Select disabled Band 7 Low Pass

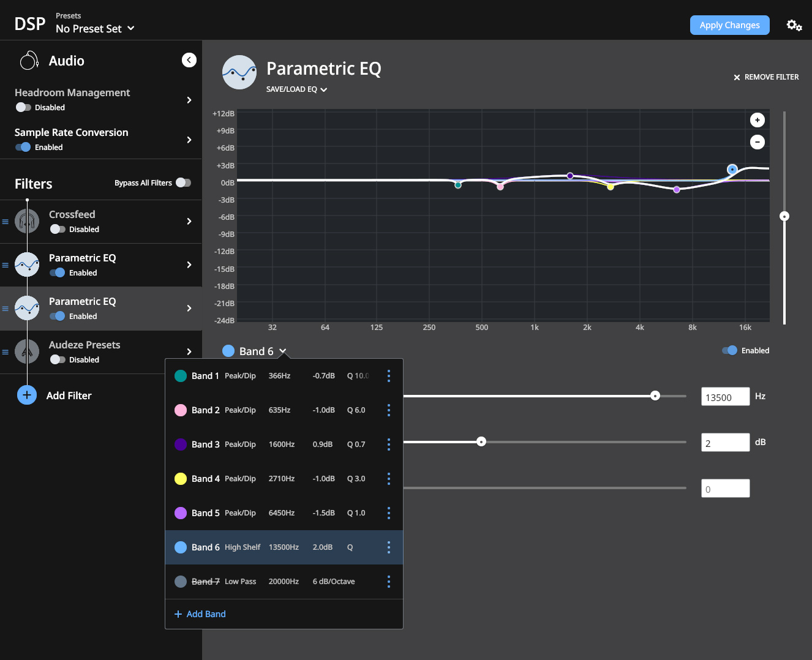284,582
